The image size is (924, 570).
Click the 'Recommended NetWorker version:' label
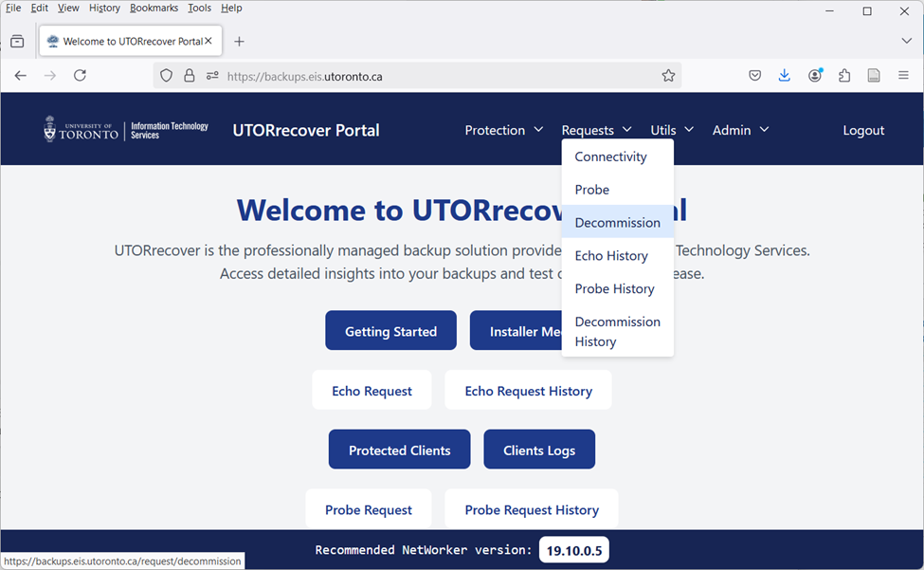(x=423, y=550)
